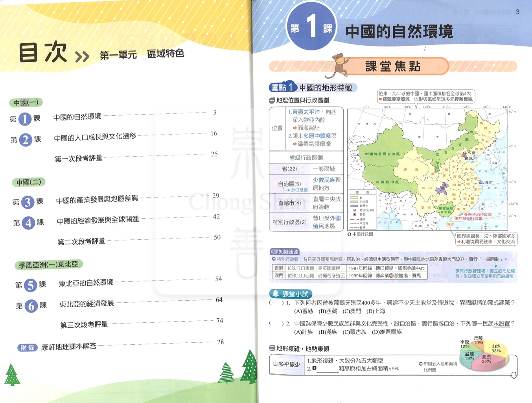The height and width of the screenshot is (403, 532).
Task: Click the 地理位置與行政區劃 heading
Action: [302, 100]
